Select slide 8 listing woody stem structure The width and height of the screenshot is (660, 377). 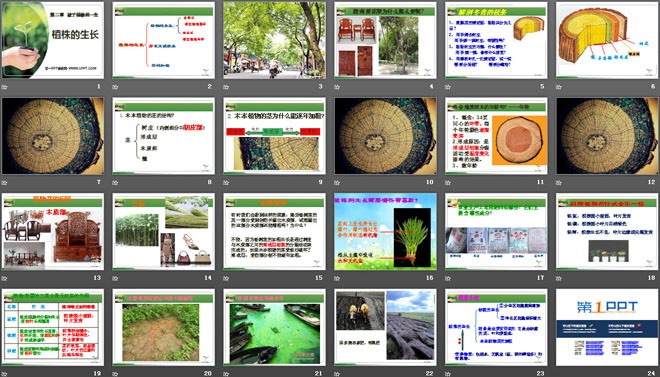coord(163,136)
